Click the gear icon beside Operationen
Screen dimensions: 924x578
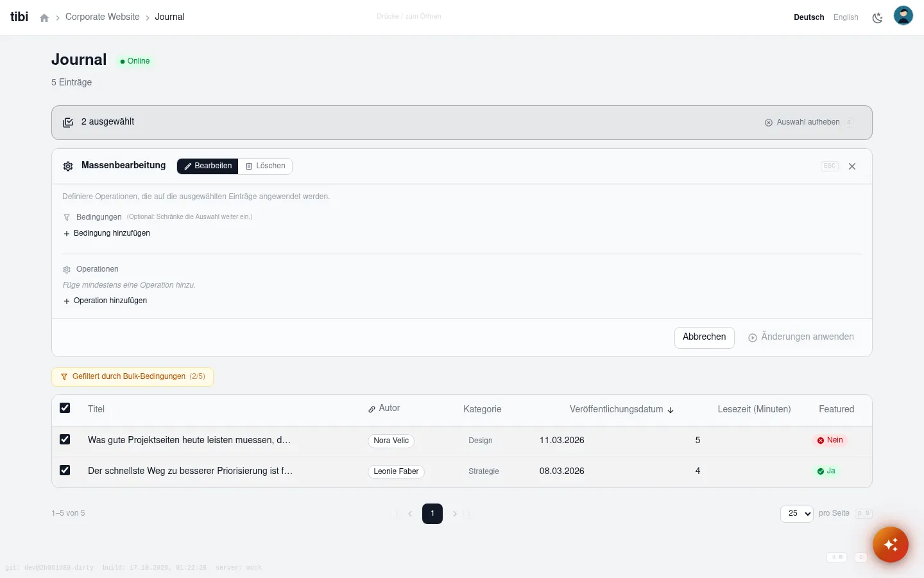pyautogui.click(x=67, y=270)
